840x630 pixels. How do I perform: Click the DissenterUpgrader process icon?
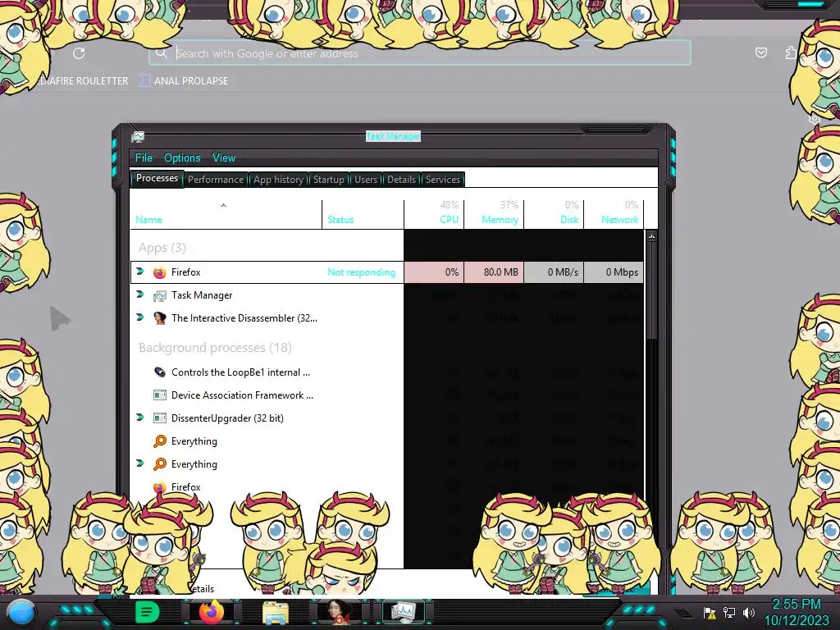pyautogui.click(x=159, y=418)
